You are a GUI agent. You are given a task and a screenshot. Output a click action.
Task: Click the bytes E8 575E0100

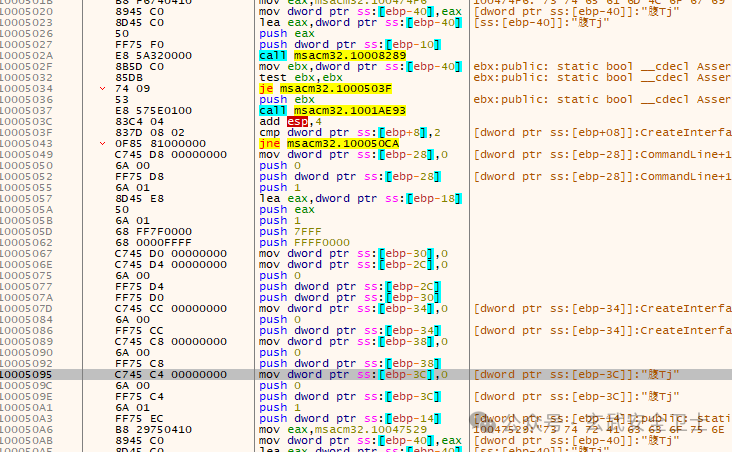point(153,111)
